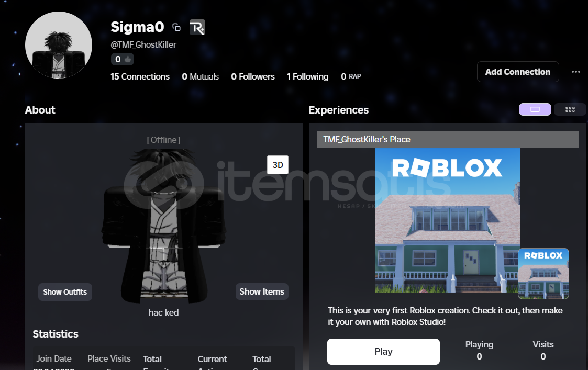Open the 15 Connections list
The height and width of the screenshot is (370, 588).
140,76
